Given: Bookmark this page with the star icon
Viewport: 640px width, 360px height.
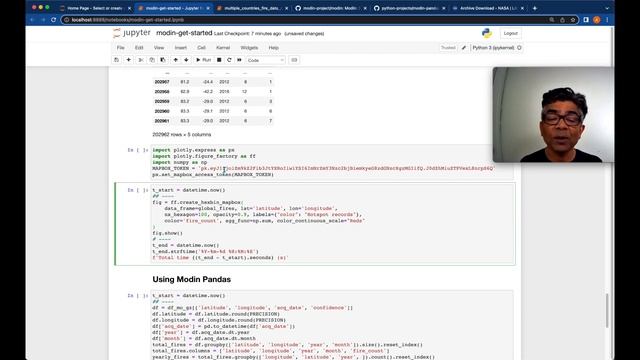Looking at the screenshot, I should coord(573,20).
